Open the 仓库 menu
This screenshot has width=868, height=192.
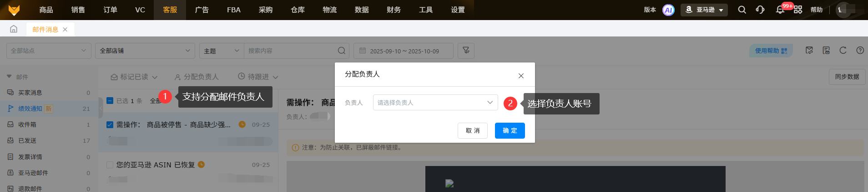tap(298, 10)
